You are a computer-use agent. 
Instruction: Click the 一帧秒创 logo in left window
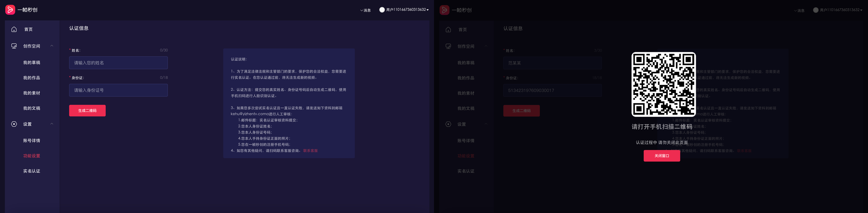(21, 10)
